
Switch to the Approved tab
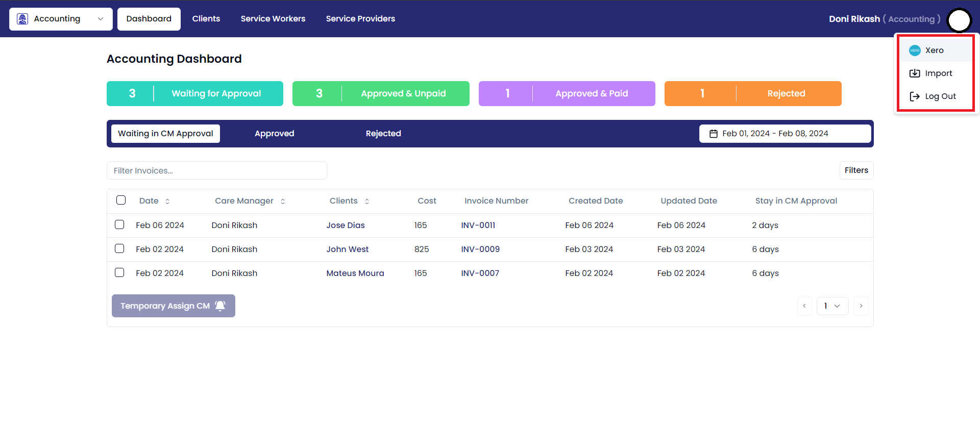(x=274, y=134)
